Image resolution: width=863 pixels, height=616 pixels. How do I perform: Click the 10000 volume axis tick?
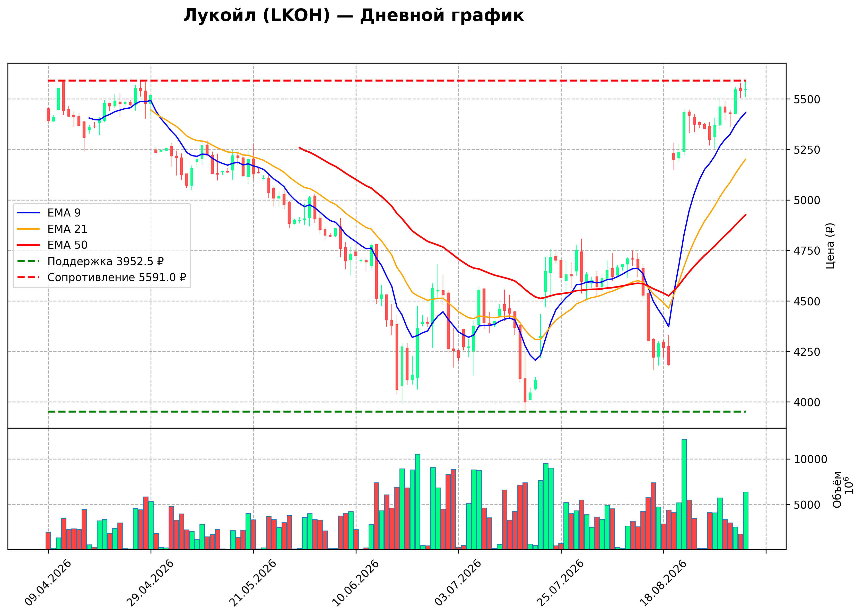[x=810, y=459]
